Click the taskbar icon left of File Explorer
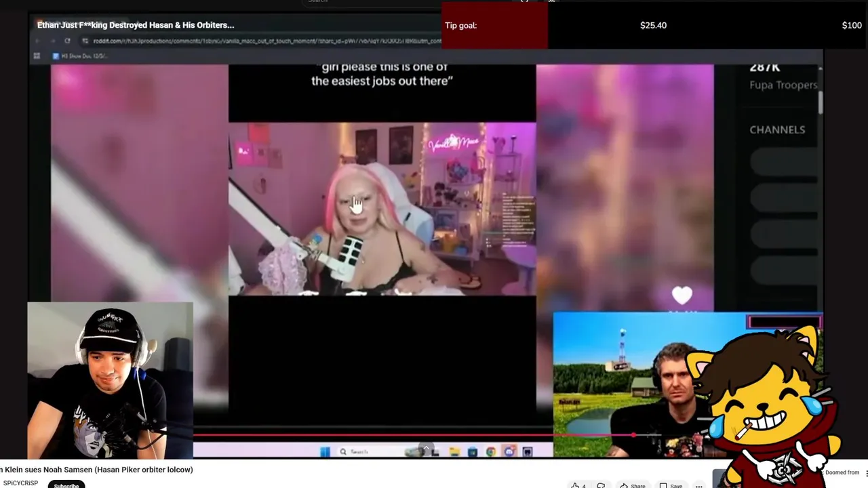This screenshot has width=868, height=488. point(436,451)
